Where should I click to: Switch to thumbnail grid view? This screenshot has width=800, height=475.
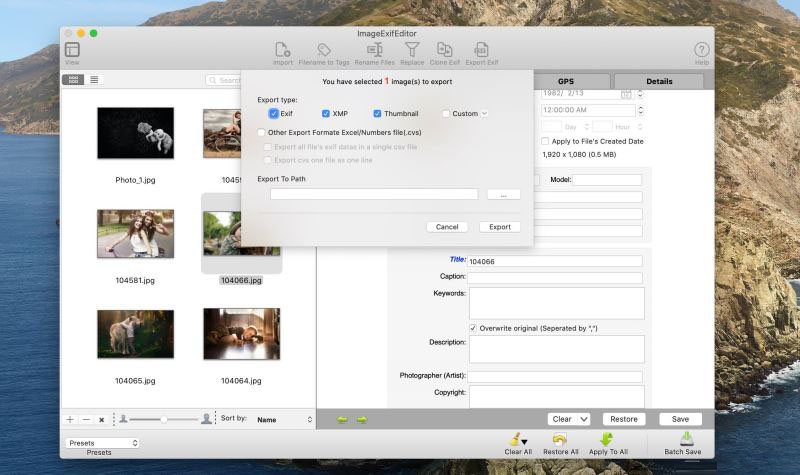pyautogui.click(x=73, y=80)
